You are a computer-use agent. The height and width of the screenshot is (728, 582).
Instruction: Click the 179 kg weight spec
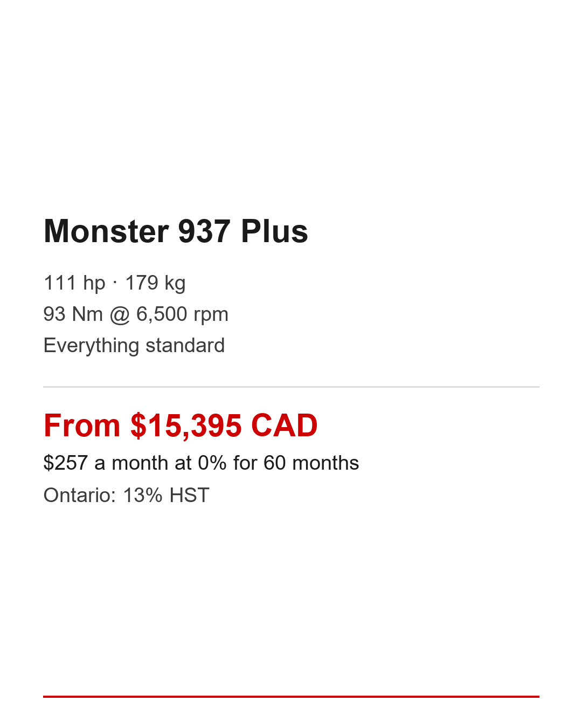(x=155, y=283)
